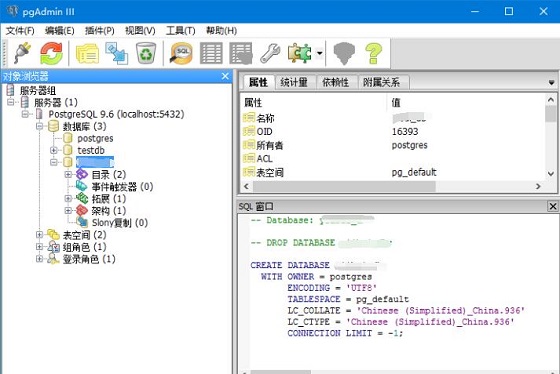This screenshot has height=374, width=560.
Task: Click the 组角色 (1) group roles icon
Action: coord(54,247)
